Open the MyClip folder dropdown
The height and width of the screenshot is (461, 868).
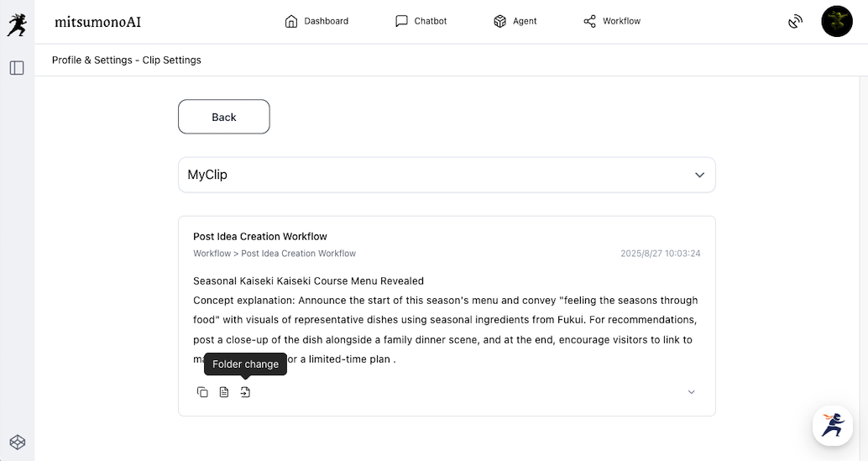[x=447, y=175]
